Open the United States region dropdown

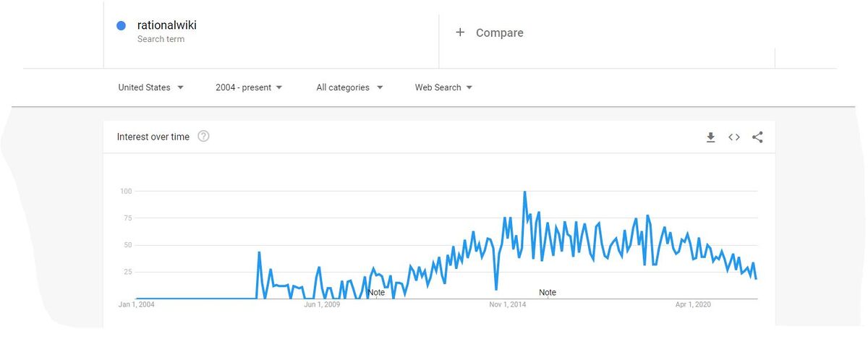[x=150, y=87]
